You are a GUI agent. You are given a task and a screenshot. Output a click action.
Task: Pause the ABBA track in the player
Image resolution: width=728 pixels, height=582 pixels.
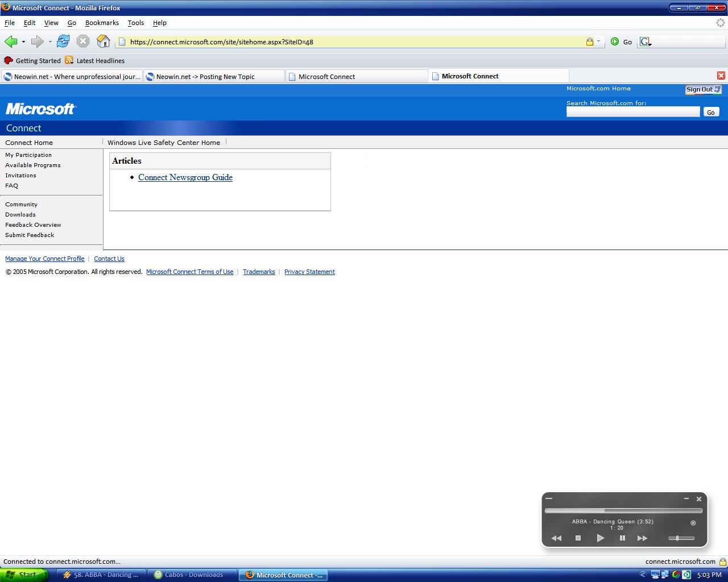coord(622,538)
